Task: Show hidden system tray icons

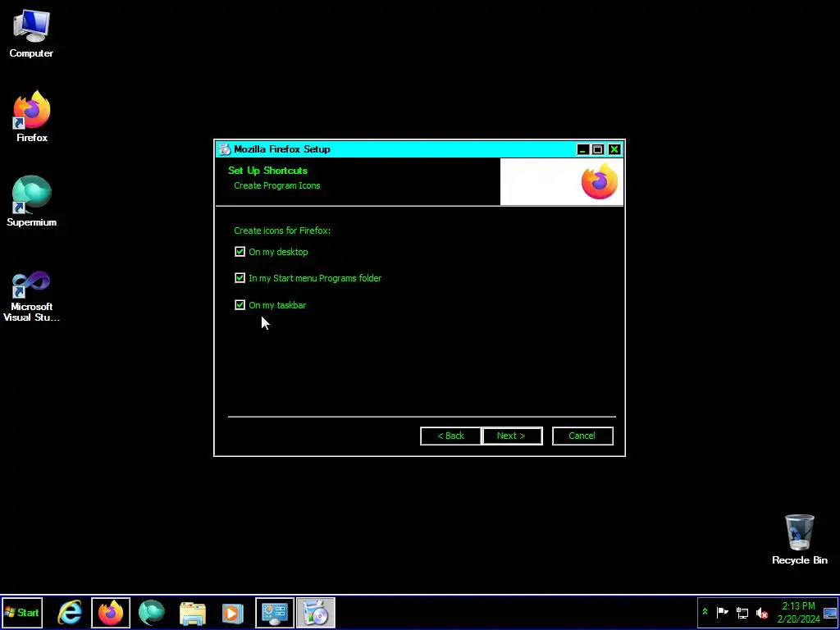Action: [x=705, y=612]
